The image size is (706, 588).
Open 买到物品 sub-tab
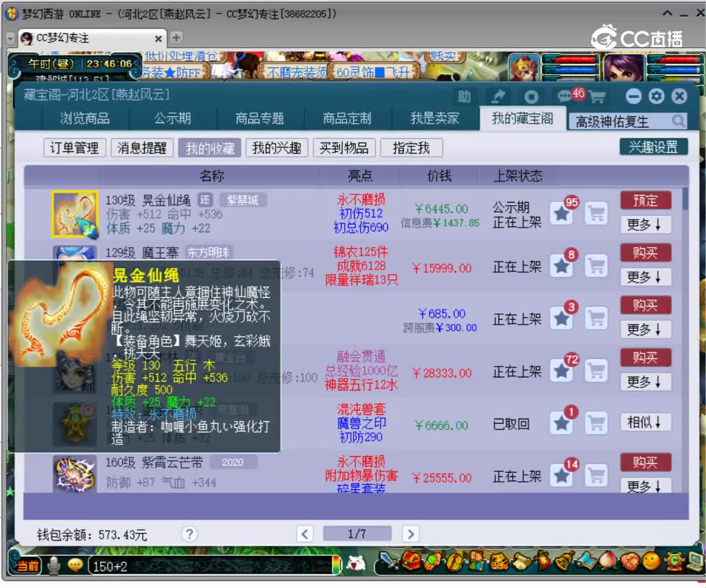[x=344, y=148]
